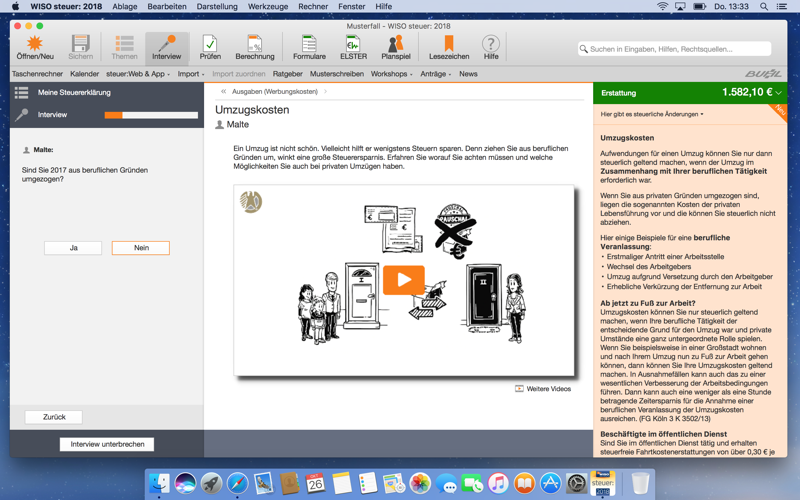The image size is (800, 500).
Task: Open the Planspiel simulation tool
Action: (396, 46)
